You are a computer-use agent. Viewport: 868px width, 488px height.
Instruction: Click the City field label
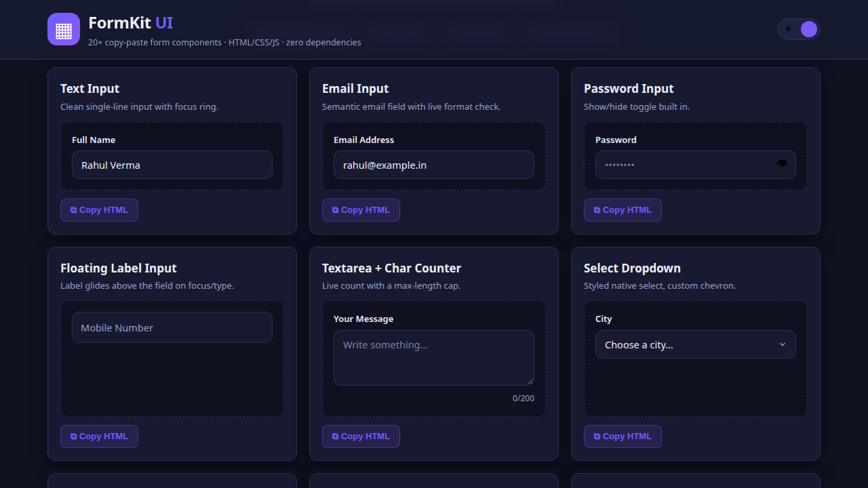(x=604, y=319)
